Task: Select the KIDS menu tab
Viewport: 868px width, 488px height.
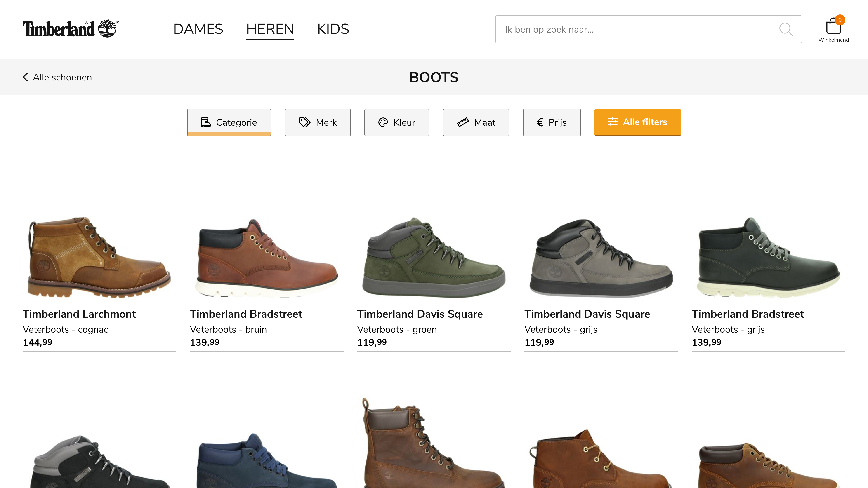Action: point(333,29)
